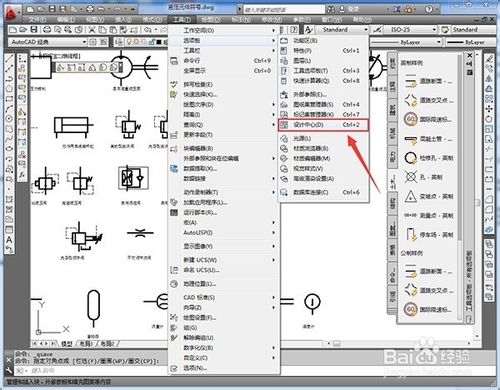The height and width of the screenshot is (390, 500).
Task: Switch to the 布局2 layout tab
Action: point(107,343)
